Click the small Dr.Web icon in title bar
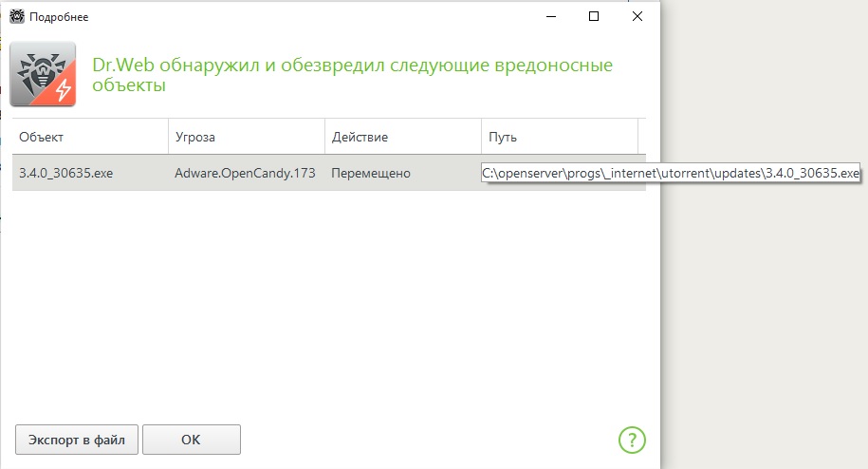868x469 pixels. coord(16,16)
